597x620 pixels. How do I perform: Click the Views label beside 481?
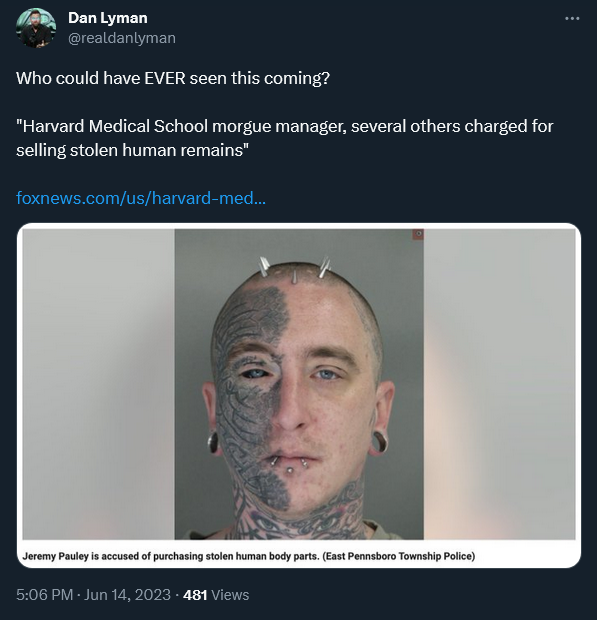230,595
